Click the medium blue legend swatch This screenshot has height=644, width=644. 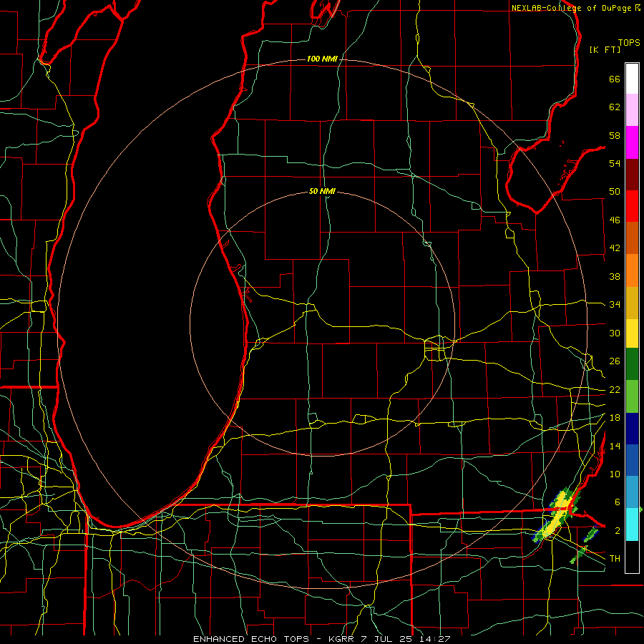pyautogui.click(x=632, y=460)
